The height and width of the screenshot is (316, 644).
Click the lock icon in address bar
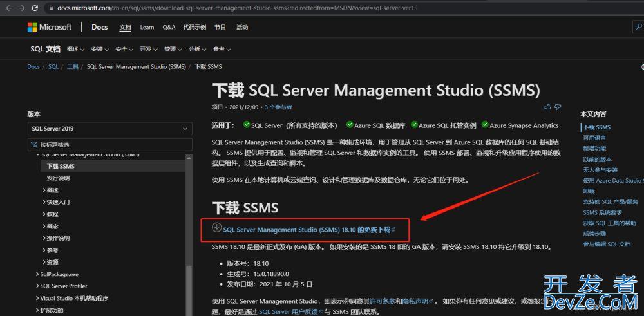tap(51, 8)
